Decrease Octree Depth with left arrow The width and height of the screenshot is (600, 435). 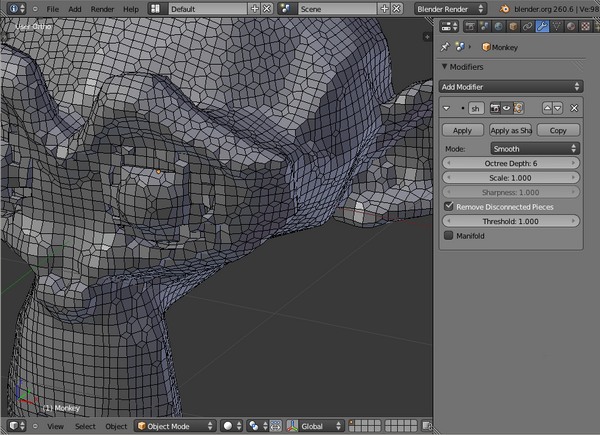tap(448, 163)
